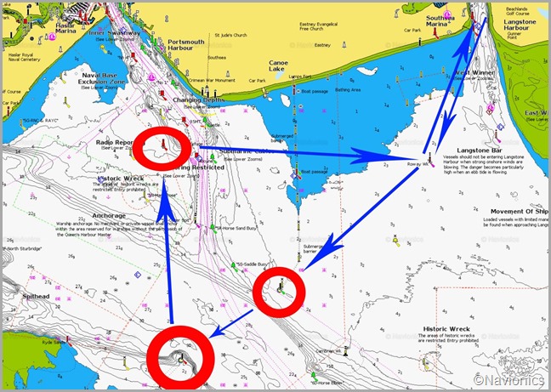551x392 pixels.
Task: Click the Bathing Area label
Action: [x=348, y=90]
